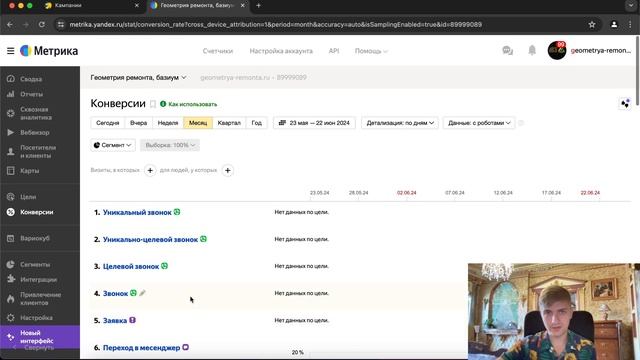Open the geometrya-remon account avatar

point(557,51)
